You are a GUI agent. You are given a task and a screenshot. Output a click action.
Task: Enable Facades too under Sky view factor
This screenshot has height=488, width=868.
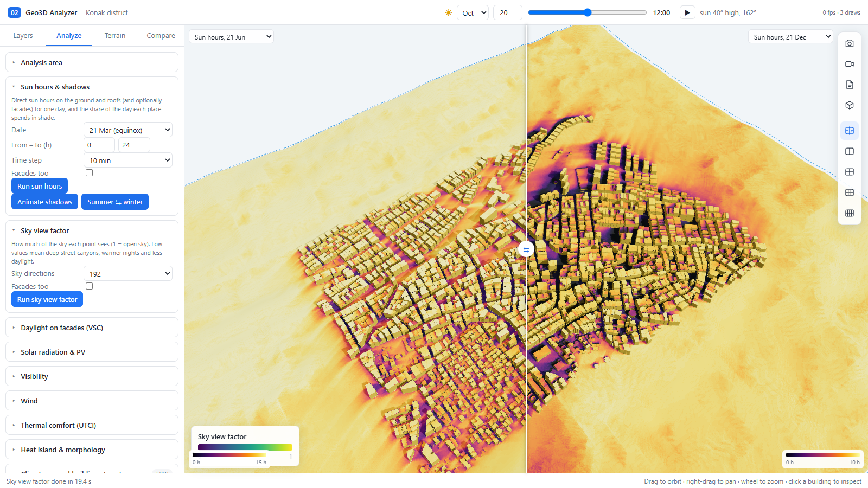pos(90,286)
